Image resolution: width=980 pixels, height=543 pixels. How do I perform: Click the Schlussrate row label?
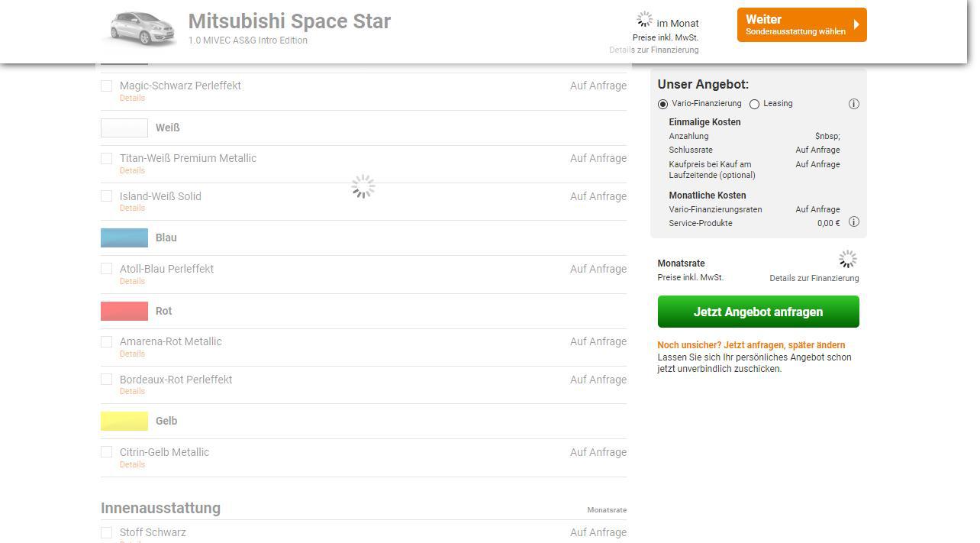coord(691,150)
